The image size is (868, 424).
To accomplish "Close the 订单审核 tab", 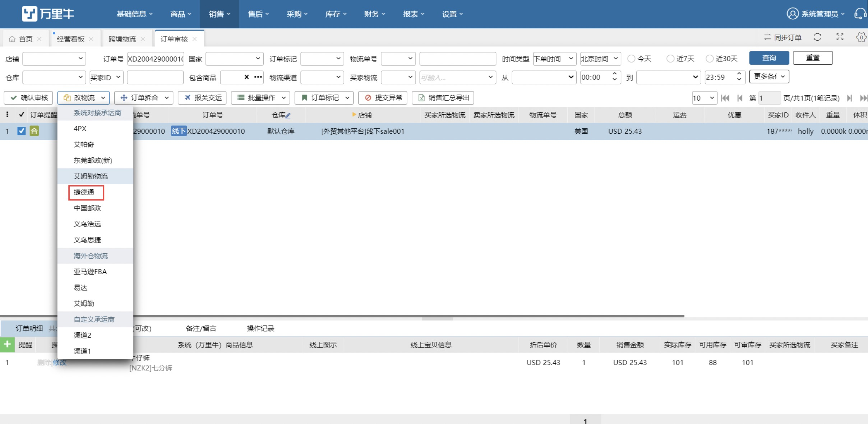I will tap(195, 39).
